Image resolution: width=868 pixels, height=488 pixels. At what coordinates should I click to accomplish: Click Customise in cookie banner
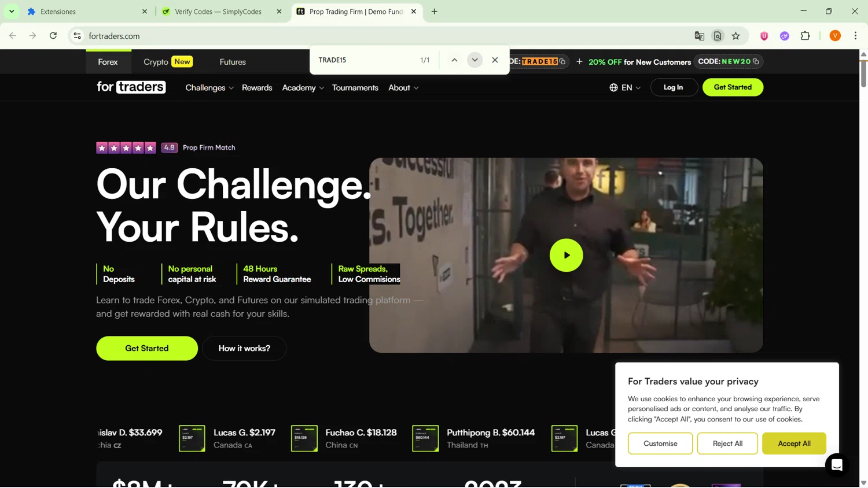point(660,443)
